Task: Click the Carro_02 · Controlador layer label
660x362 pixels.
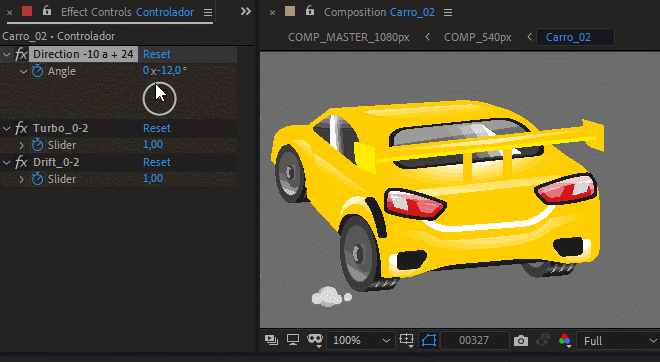Action: pos(59,36)
